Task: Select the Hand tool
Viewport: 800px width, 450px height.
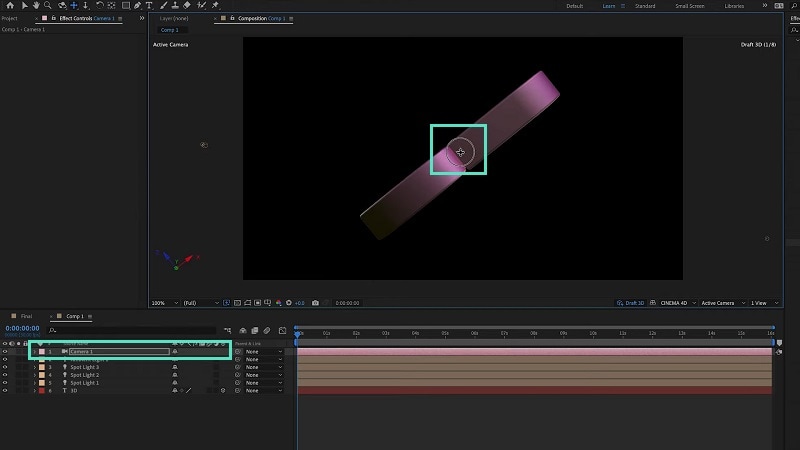Action: click(36, 6)
